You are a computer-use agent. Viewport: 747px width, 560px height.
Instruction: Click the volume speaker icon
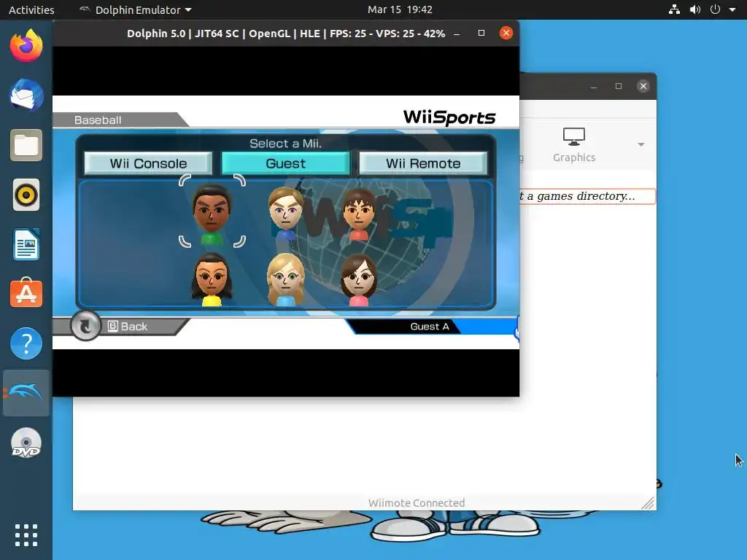(695, 9)
